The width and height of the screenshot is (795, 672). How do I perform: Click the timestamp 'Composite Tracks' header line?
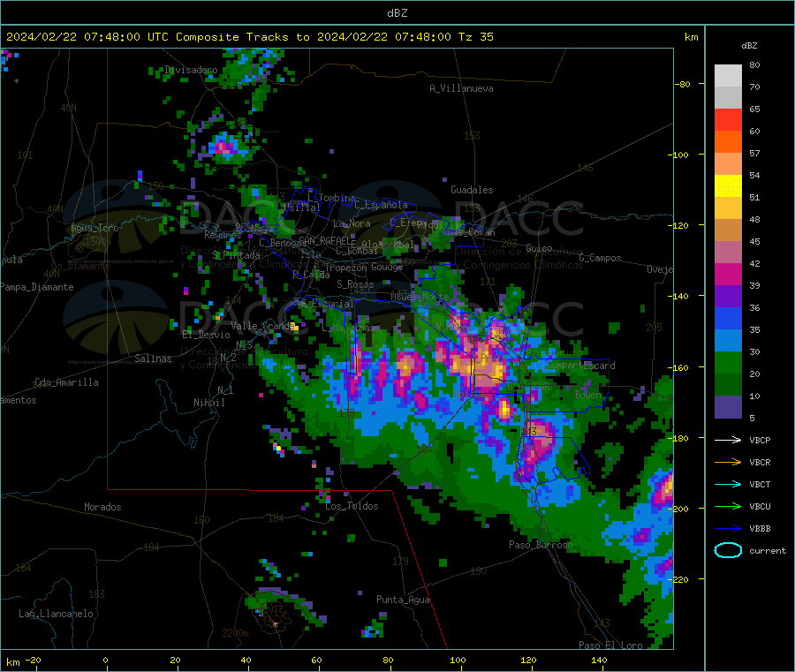249,37
